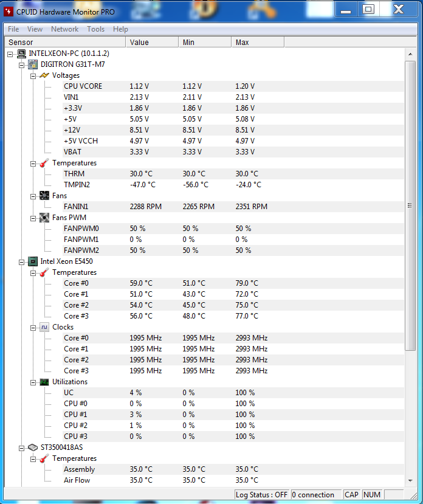Select the UC utilization row

tap(233, 393)
